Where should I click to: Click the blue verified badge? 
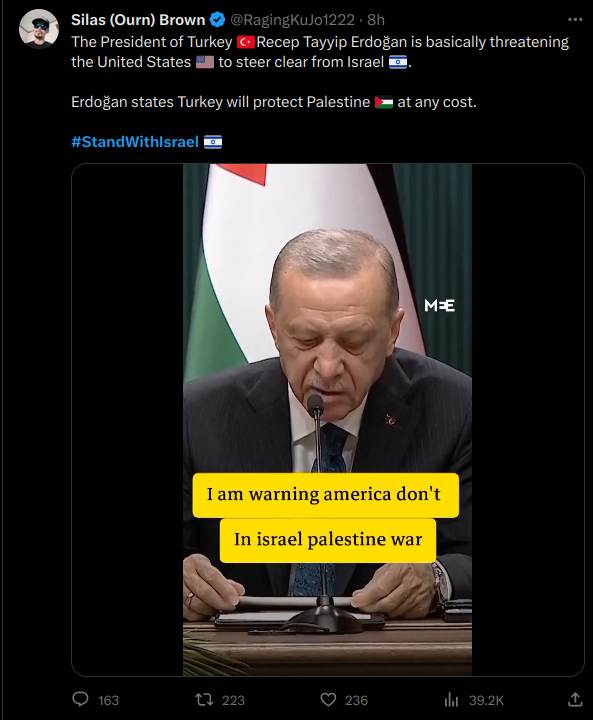click(217, 20)
